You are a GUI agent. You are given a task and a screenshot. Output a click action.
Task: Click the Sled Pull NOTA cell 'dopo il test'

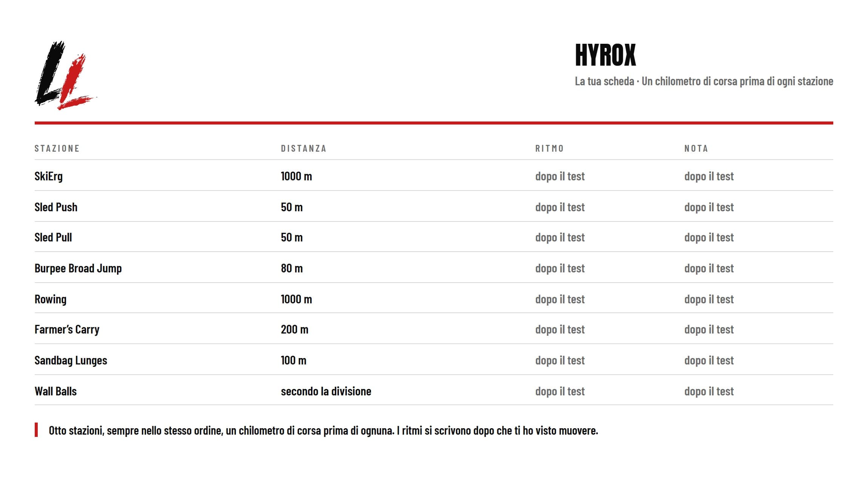[709, 237]
